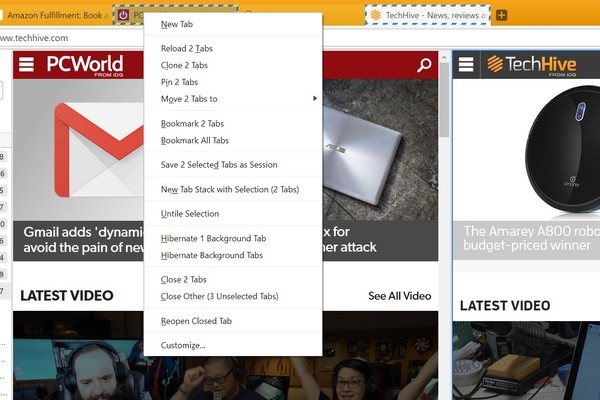Choose 'Untile Selection' from the menu
Image resolution: width=600 pixels, height=400 pixels.
[x=189, y=213]
